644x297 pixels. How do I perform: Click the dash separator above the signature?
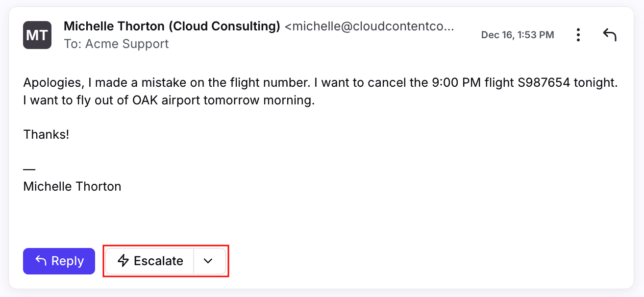coord(29,169)
